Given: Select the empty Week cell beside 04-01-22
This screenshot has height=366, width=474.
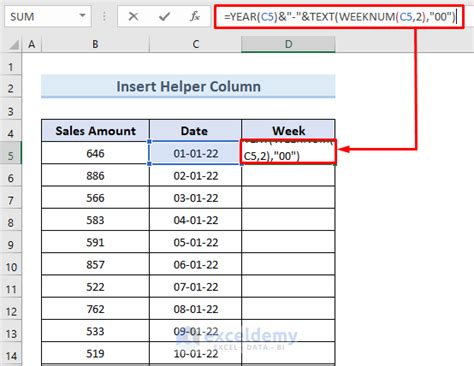Looking at the screenshot, I should pyautogui.click(x=288, y=220).
